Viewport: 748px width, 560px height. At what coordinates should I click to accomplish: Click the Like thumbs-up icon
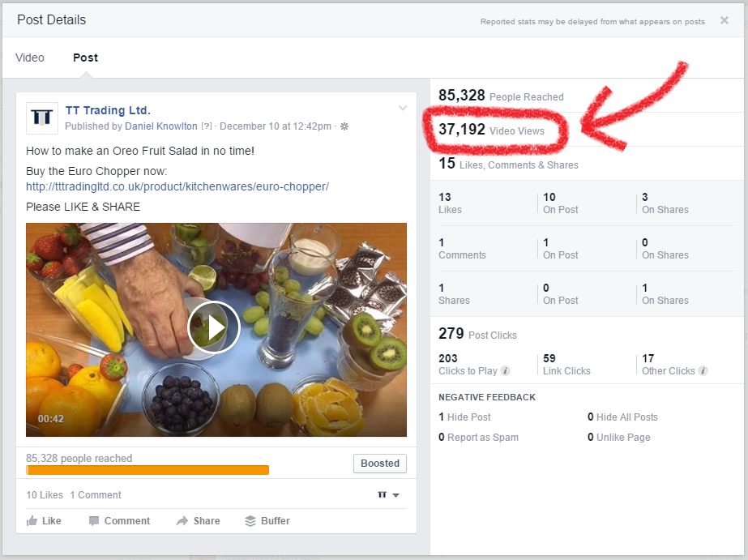coord(32,521)
